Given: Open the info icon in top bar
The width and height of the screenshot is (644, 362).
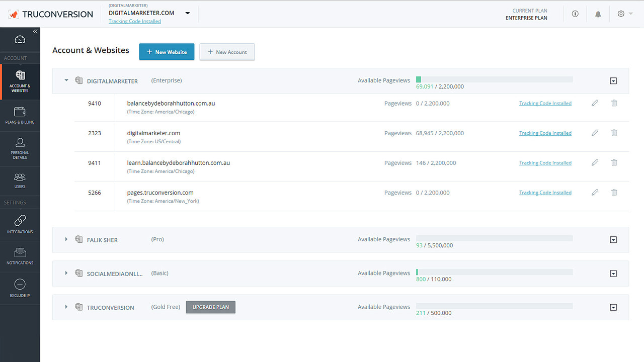Looking at the screenshot, I should pyautogui.click(x=575, y=14).
